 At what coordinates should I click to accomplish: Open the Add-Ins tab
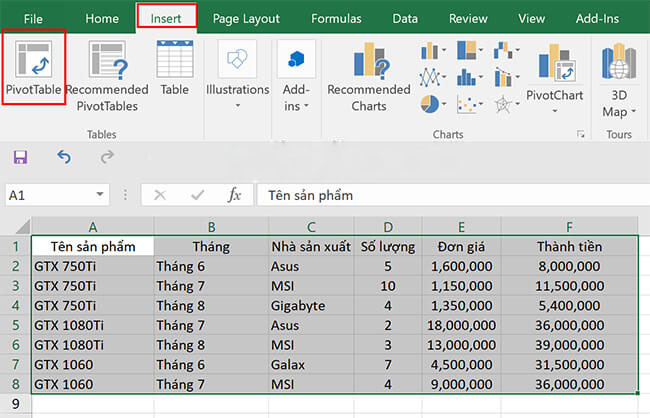click(x=597, y=19)
